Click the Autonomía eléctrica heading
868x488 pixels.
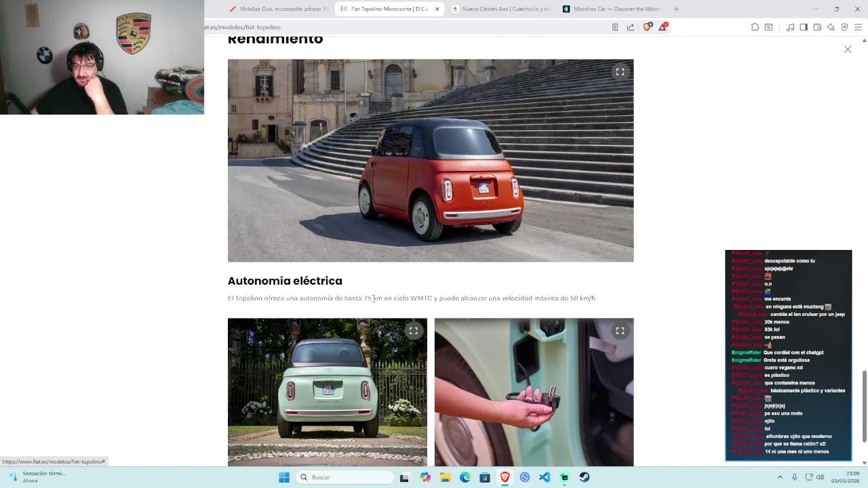pos(285,281)
